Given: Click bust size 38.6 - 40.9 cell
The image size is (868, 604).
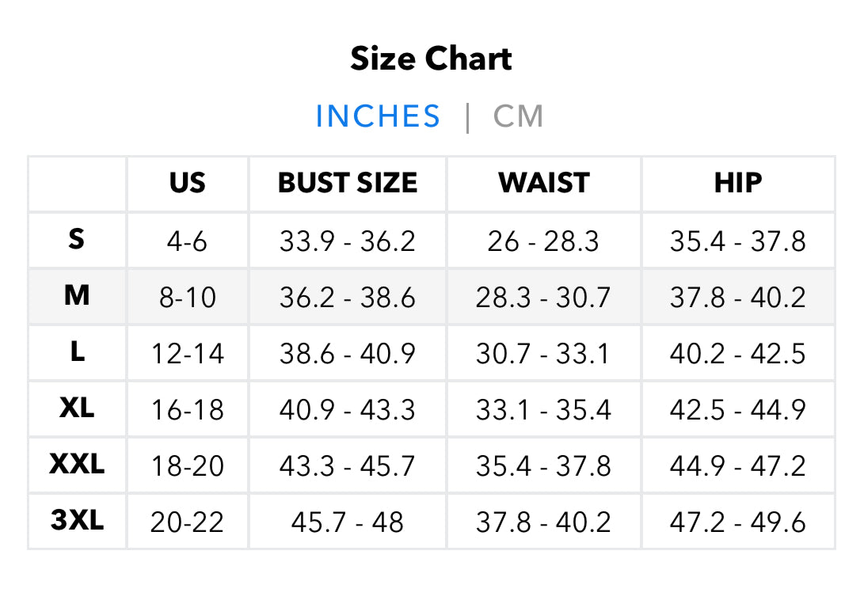Looking at the screenshot, I should click(x=347, y=353).
